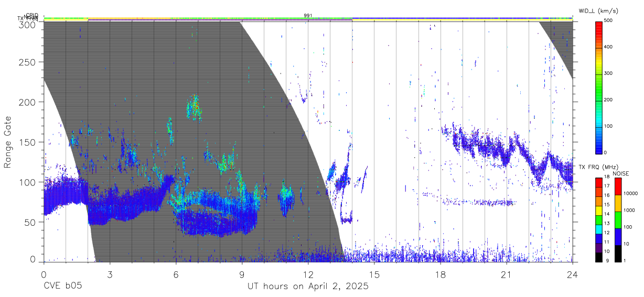The height and width of the screenshot is (297, 644).
Task: Click the 'CPID' label at top left
Action: pyautogui.click(x=32, y=15)
